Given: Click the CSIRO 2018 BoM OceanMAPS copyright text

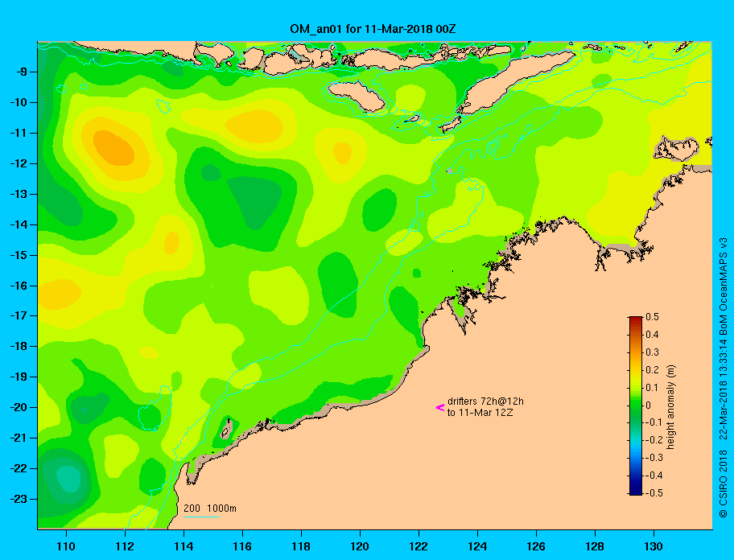Looking at the screenshot, I should click(x=724, y=378).
